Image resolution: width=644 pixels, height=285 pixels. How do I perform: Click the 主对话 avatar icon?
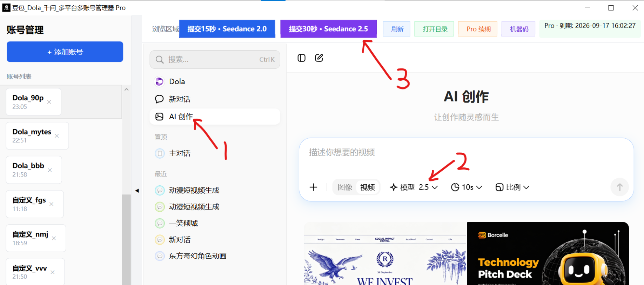pyautogui.click(x=160, y=153)
